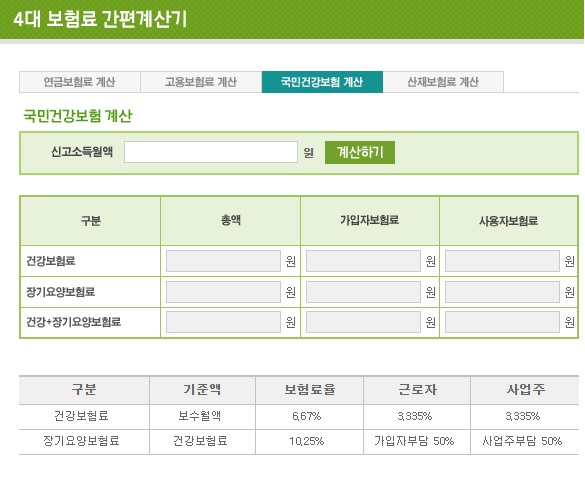Select 장기요양보험료 총액 field
The width and height of the screenshot is (585, 493).
coord(223,292)
